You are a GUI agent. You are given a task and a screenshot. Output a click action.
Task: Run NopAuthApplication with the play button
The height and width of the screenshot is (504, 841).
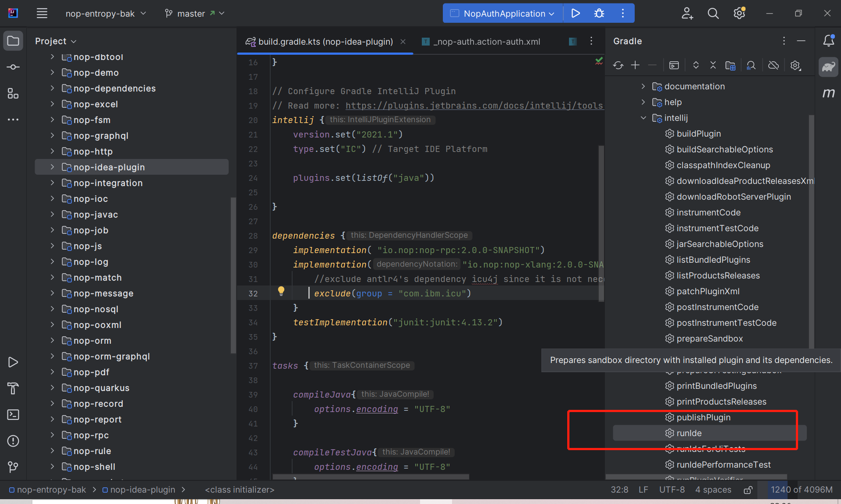[576, 13]
